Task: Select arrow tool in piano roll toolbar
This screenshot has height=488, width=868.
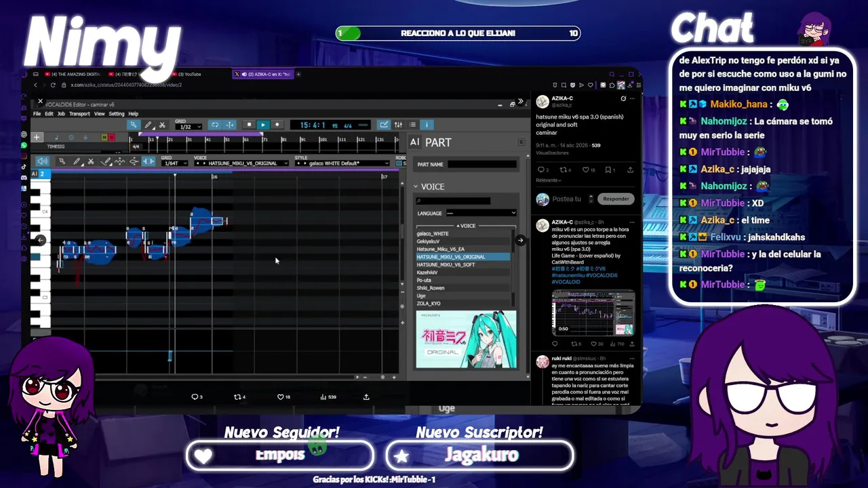Action: point(62,161)
